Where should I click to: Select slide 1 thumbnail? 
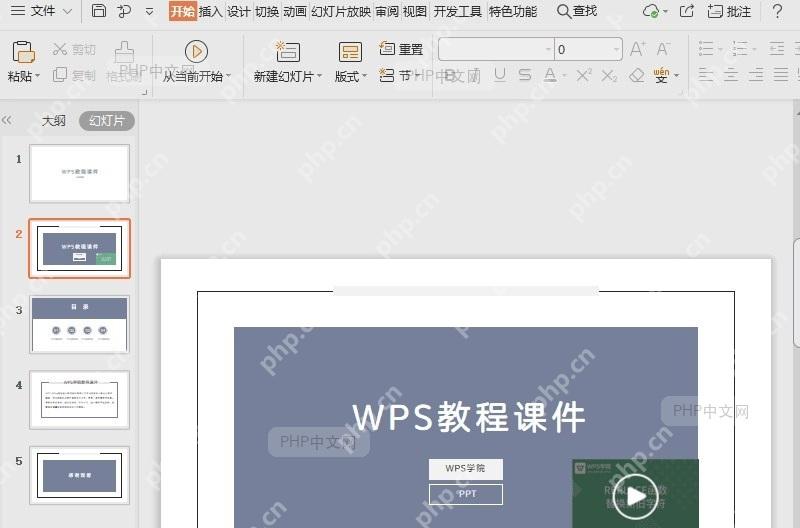pyautogui.click(x=80, y=173)
